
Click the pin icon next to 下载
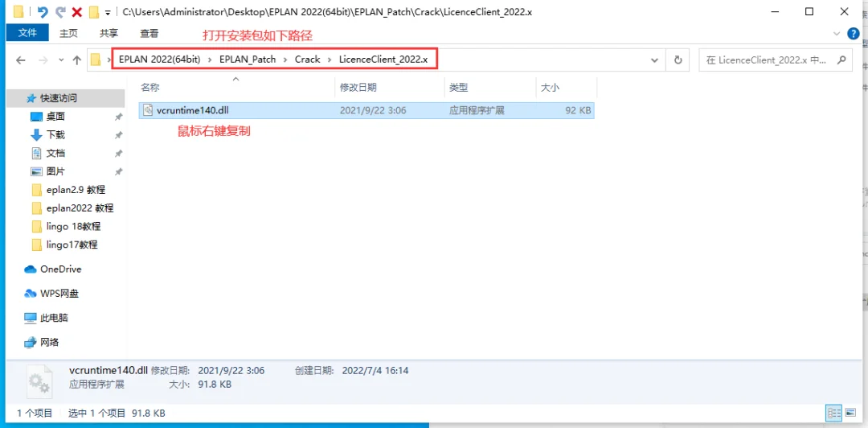[x=118, y=135]
